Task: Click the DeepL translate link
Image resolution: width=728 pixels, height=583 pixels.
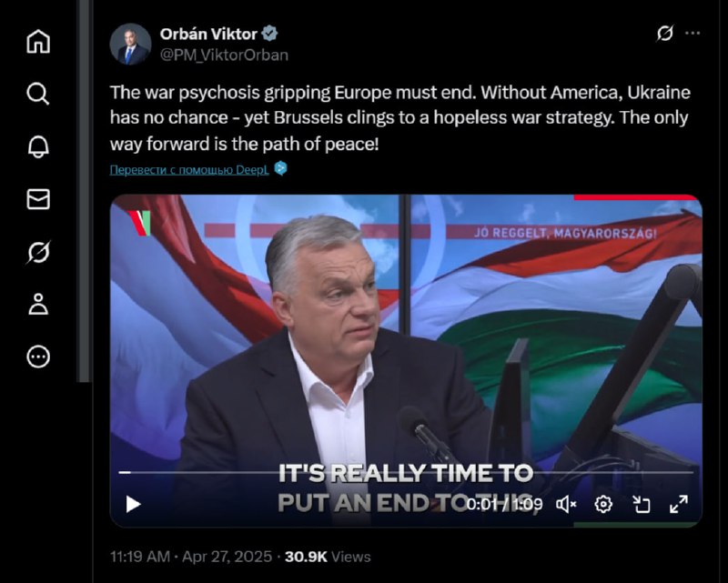Action: tap(189, 170)
